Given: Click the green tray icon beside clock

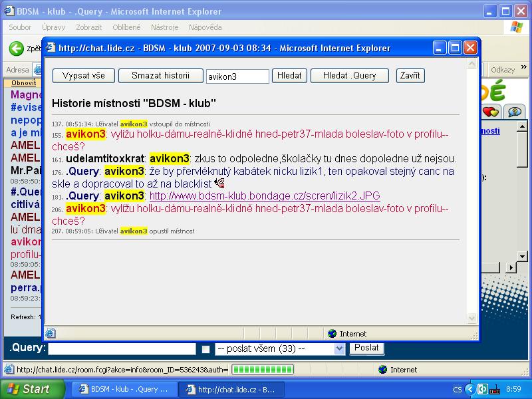Looking at the screenshot, I should (483, 389).
